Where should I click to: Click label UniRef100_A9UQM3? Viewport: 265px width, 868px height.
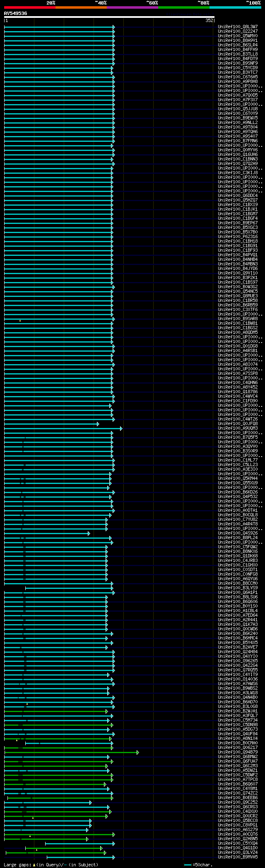click(x=238, y=428)
